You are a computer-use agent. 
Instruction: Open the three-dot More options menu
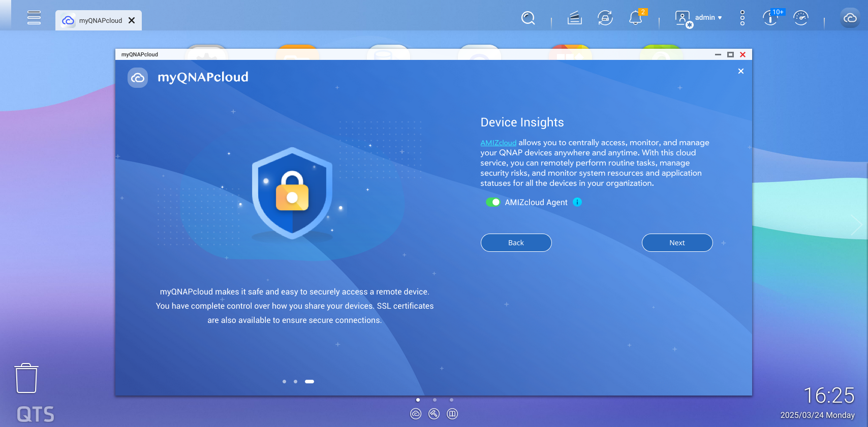tap(742, 18)
